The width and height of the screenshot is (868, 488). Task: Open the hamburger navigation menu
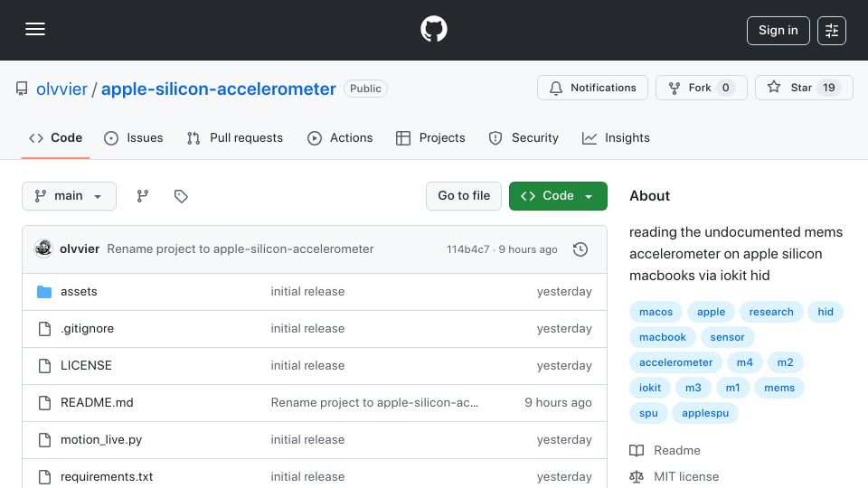35,29
